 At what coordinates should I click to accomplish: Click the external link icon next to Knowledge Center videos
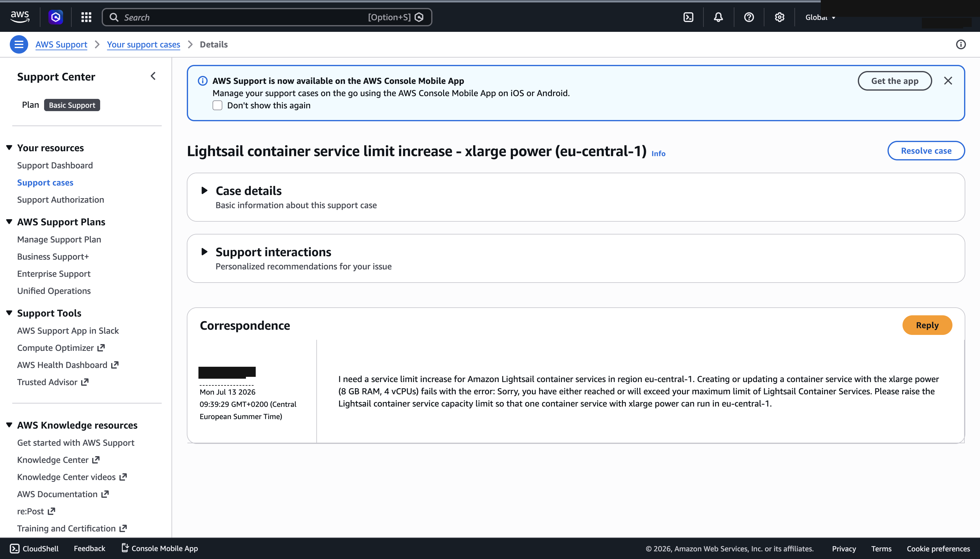[x=123, y=477]
